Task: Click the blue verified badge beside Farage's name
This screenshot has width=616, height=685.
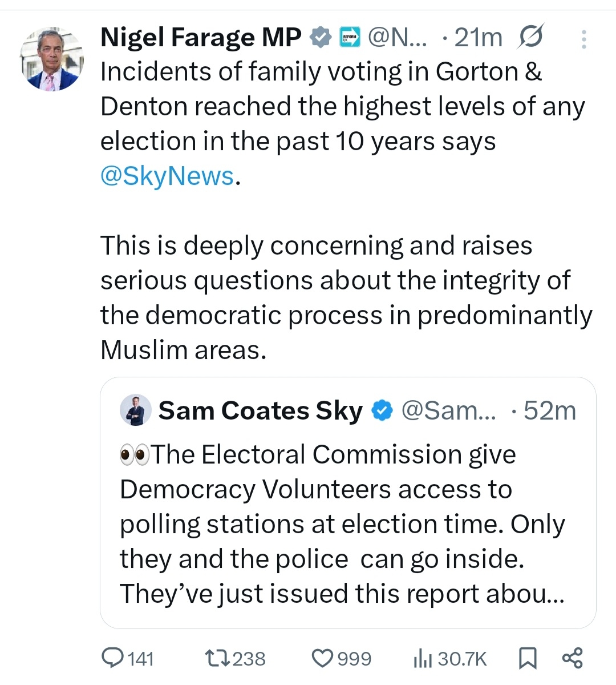Action: (321, 38)
